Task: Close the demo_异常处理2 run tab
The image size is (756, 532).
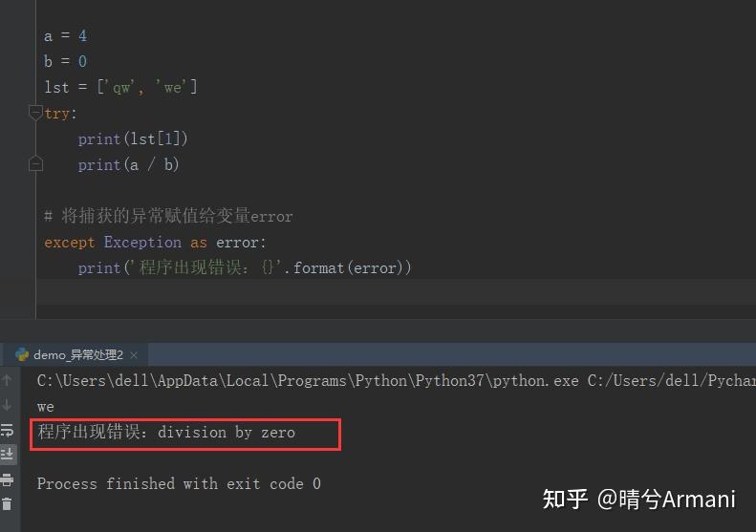Action: 134,355
